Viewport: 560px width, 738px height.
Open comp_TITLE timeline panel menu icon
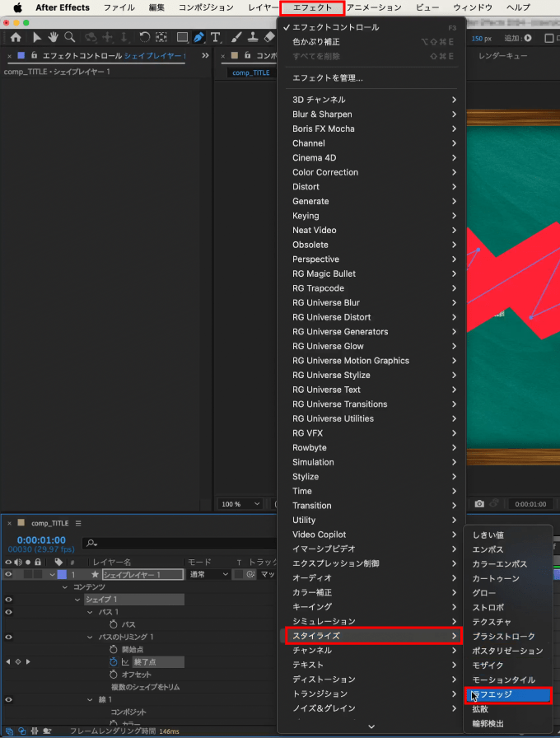pos(78,523)
